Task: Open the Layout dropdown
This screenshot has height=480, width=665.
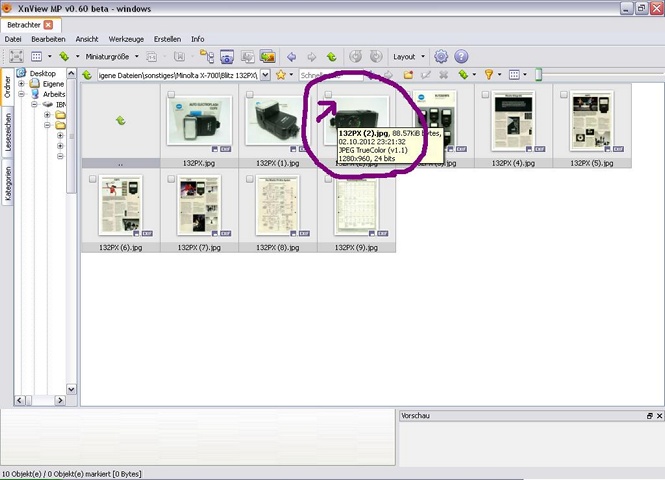Action: pyautogui.click(x=423, y=56)
